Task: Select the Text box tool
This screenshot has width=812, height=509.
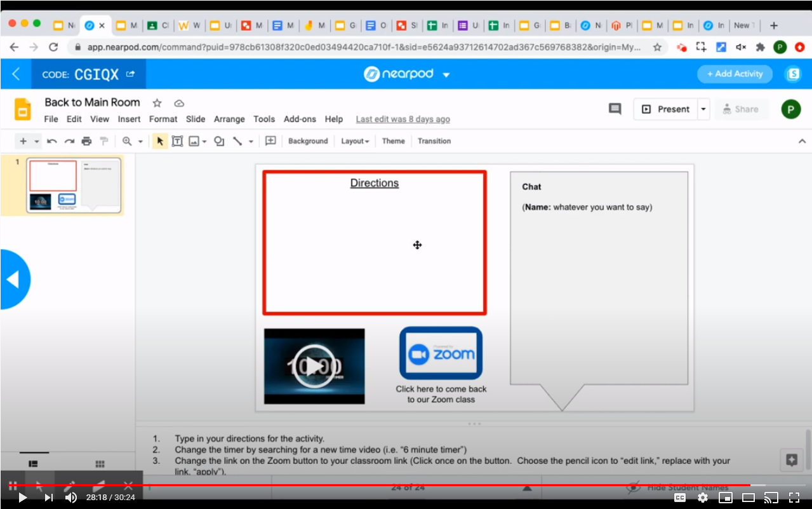Action: tap(177, 141)
